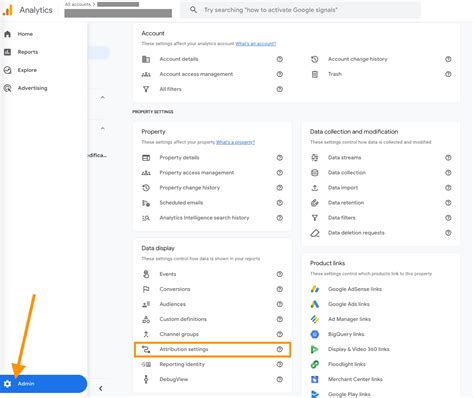The width and height of the screenshot is (474, 398).
Task: Click the Merchant Center links logo
Action: (x=315, y=379)
